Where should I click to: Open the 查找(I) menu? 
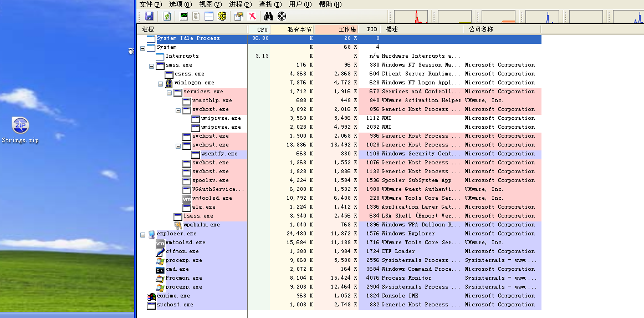[270, 4]
